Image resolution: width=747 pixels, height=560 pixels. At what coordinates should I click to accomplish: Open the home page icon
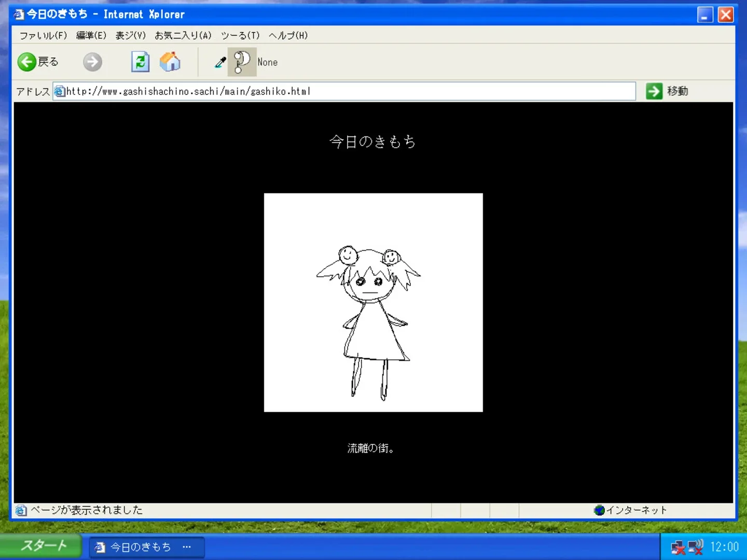pyautogui.click(x=171, y=62)
